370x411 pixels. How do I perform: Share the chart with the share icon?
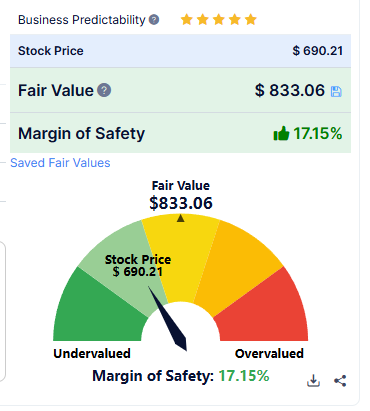340,381
